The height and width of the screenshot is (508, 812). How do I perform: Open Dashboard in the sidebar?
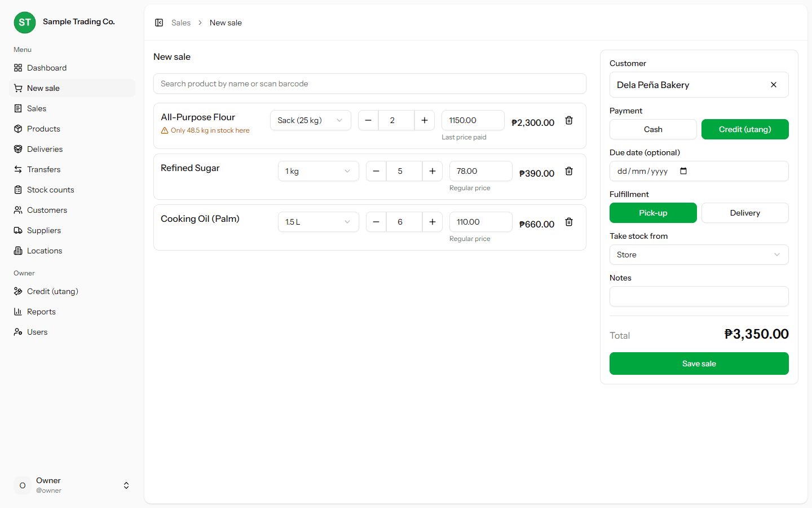coord(72,68)
